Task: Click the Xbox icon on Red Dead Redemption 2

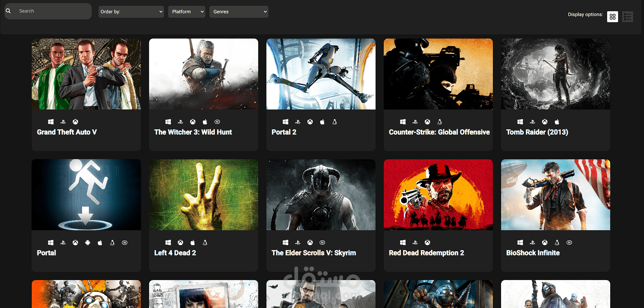Action: [x=427, y=243]
